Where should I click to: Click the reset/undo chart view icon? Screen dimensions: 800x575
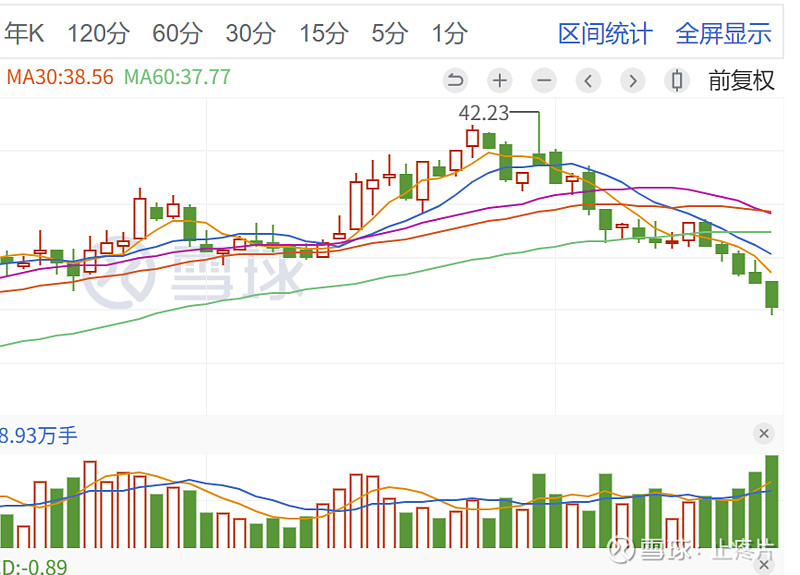(456, 81)
